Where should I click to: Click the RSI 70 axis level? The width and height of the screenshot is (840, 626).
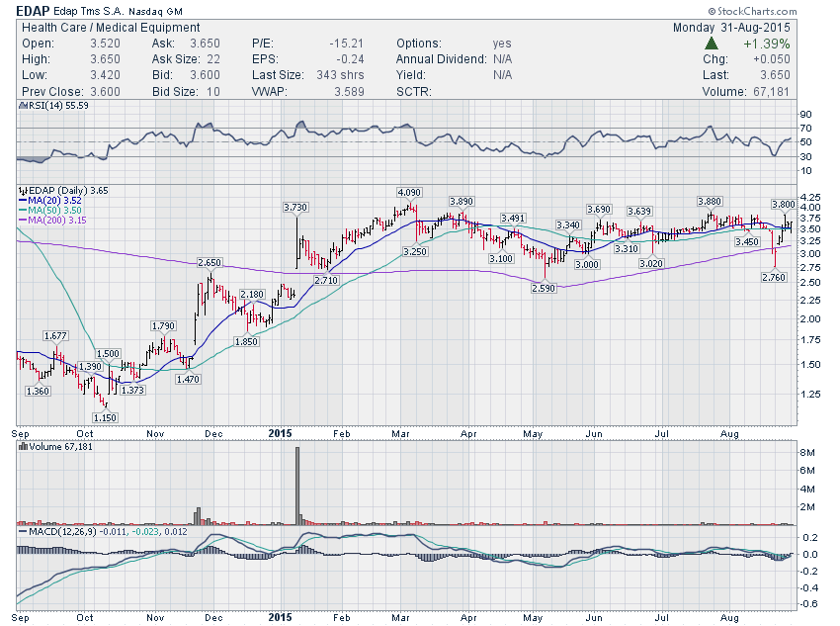tap(805, 129)
